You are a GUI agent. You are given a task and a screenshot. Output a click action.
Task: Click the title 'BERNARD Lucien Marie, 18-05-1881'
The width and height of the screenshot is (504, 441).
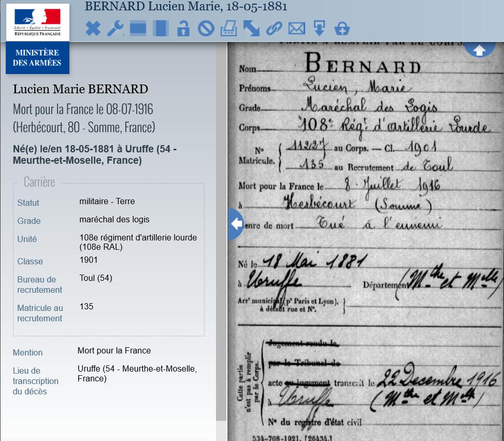(186, 6)
